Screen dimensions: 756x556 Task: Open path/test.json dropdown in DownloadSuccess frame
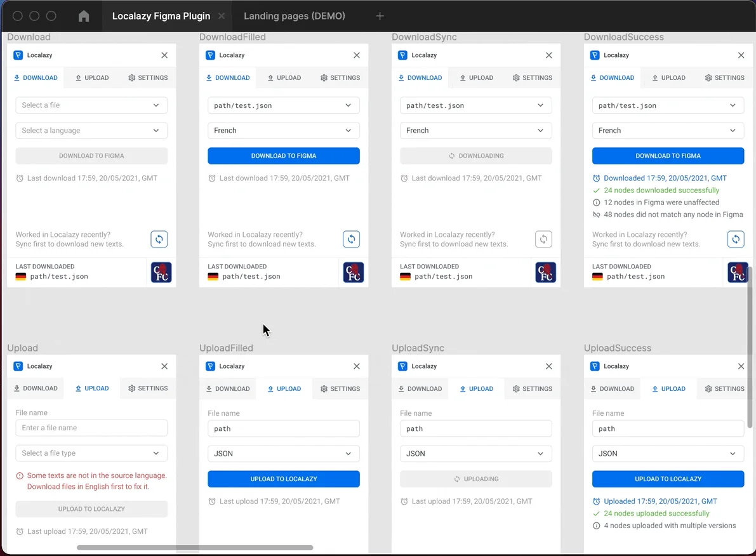coord(668,105)
